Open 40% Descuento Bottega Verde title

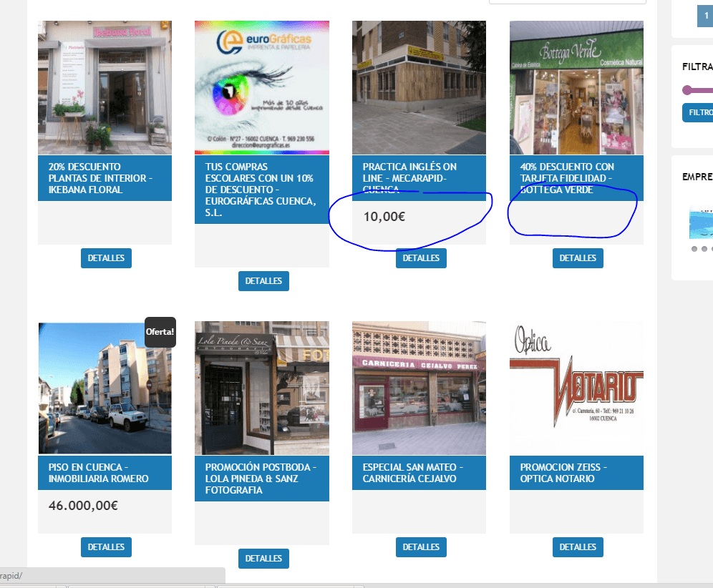pos(567,178)
